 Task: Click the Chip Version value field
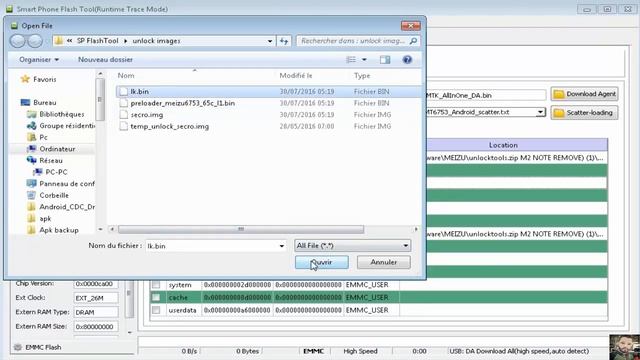tap(96, 284)
